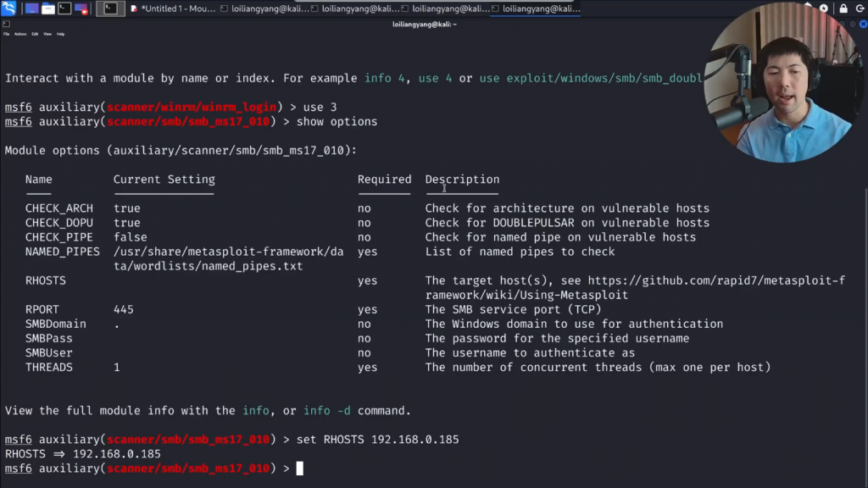
Task: Click the desktop workspace icon in panel
Action: pos(31,8)
